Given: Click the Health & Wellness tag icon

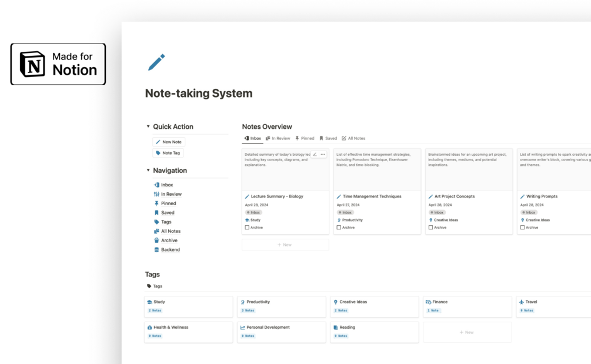Looking at the screenshot, I should pyautogui.click(x=149, y=328).
